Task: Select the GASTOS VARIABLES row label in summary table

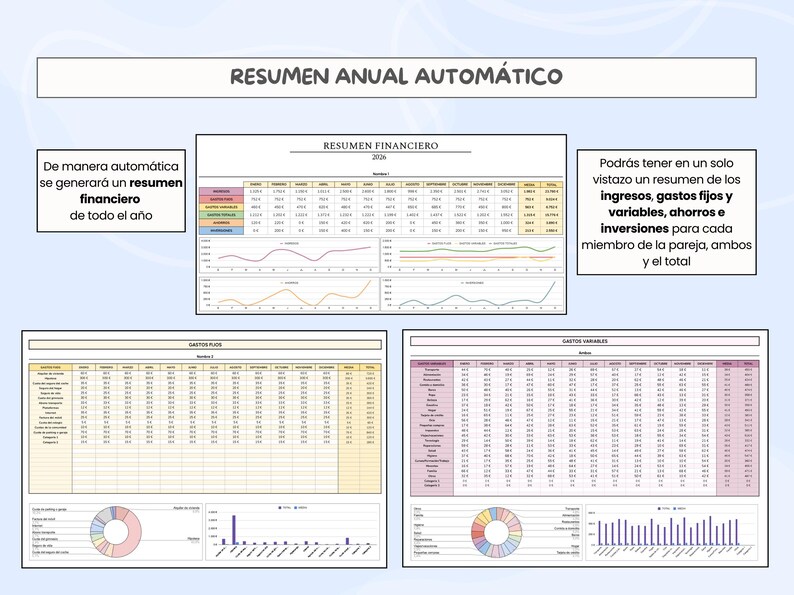Action: point(221,207)
